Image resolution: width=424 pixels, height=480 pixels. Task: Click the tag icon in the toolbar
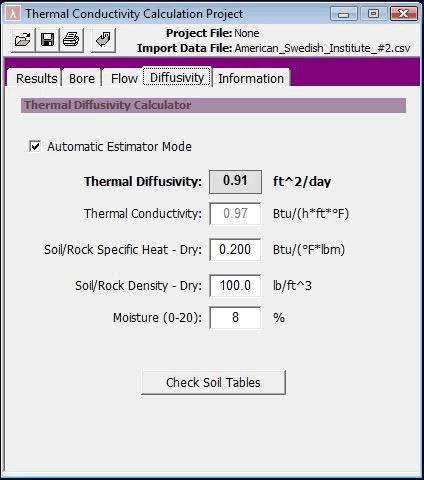pos(103,40)
